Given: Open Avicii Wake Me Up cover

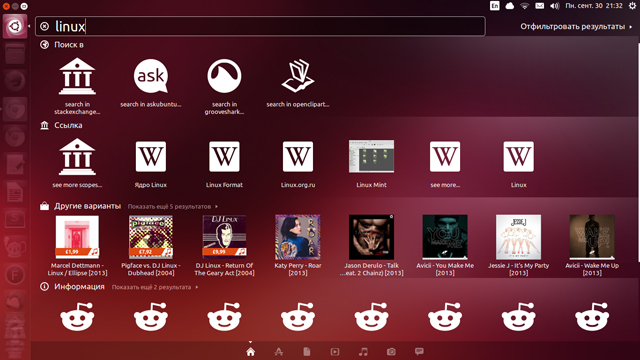Looking at the screenshot, I should [592, 237].
